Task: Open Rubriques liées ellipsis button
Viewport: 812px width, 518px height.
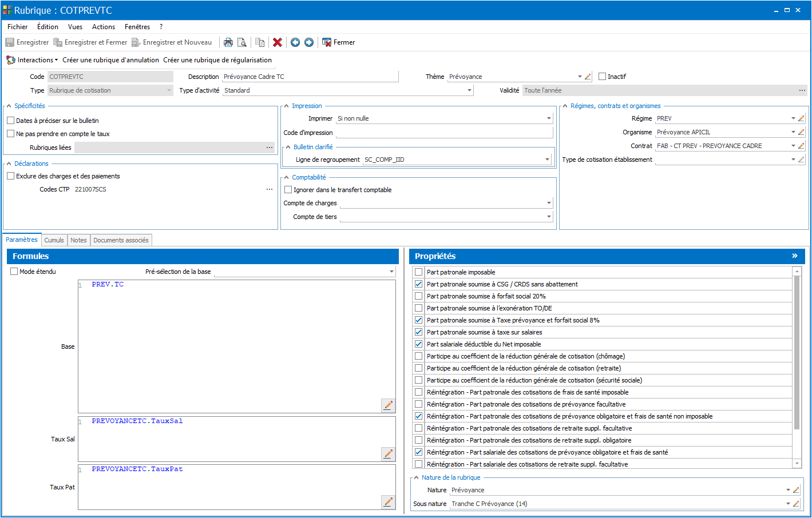Action: pos(270,148)
